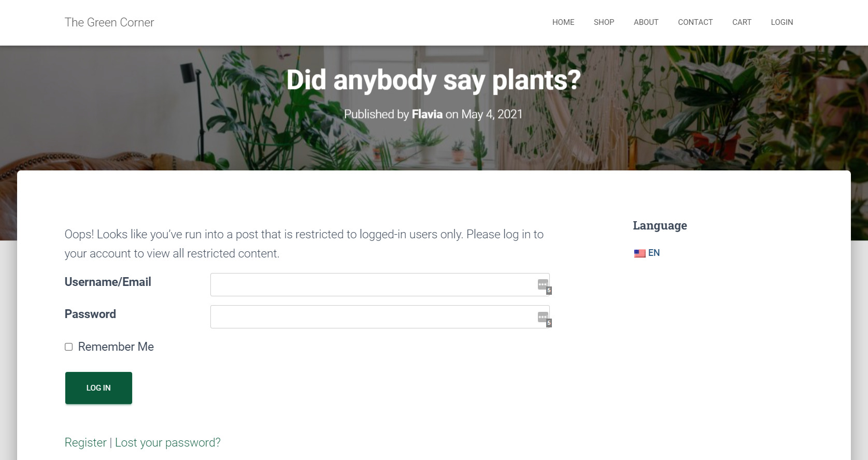Select LOGIN in the top menu

pyautogui.click(x=781, y=22)
